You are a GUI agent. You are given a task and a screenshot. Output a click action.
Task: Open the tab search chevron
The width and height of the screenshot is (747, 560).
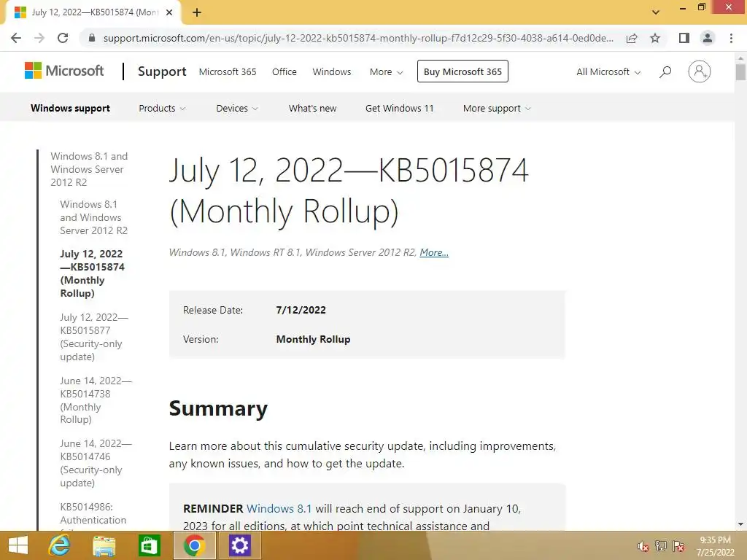point(656,12)
